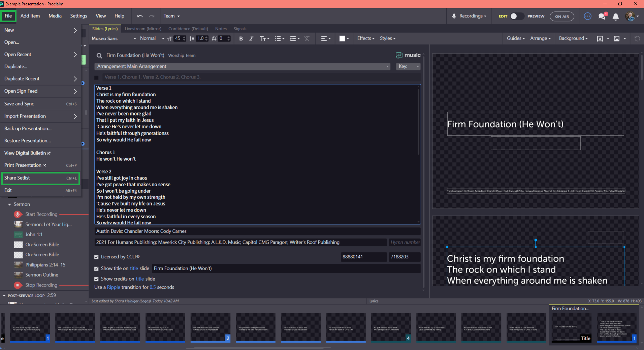Open the text color swatch
The width and height of the screenshot is (644, 350).
click(x=342, y=38)
